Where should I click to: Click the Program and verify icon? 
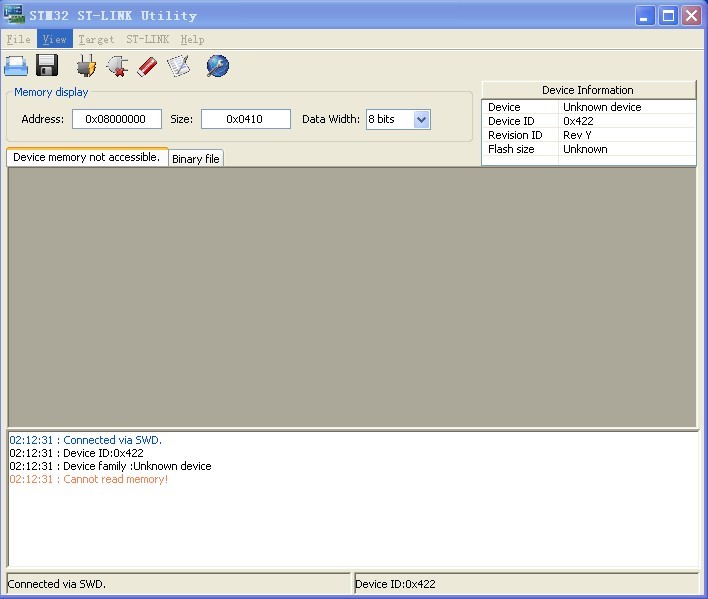point(178,66)
